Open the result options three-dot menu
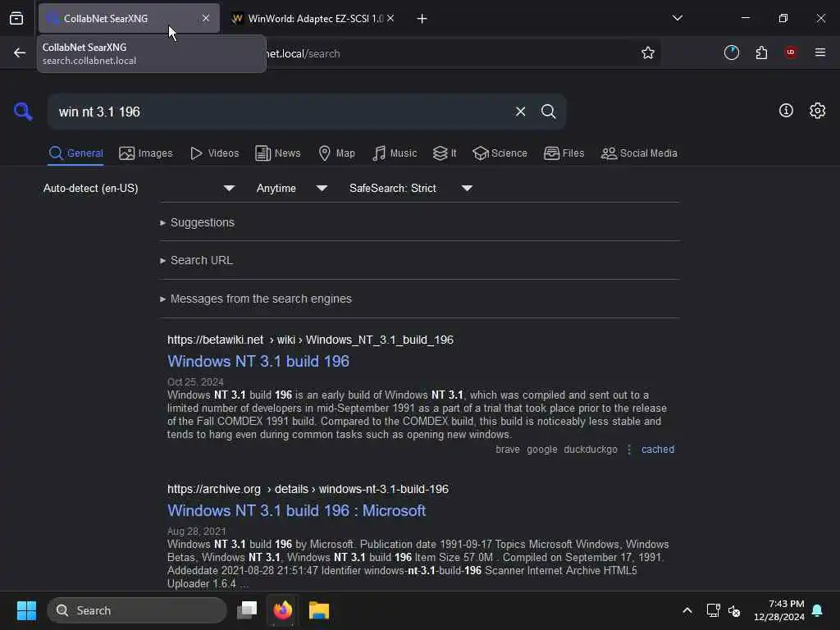The image size is (840, 630). click(629, 450)
